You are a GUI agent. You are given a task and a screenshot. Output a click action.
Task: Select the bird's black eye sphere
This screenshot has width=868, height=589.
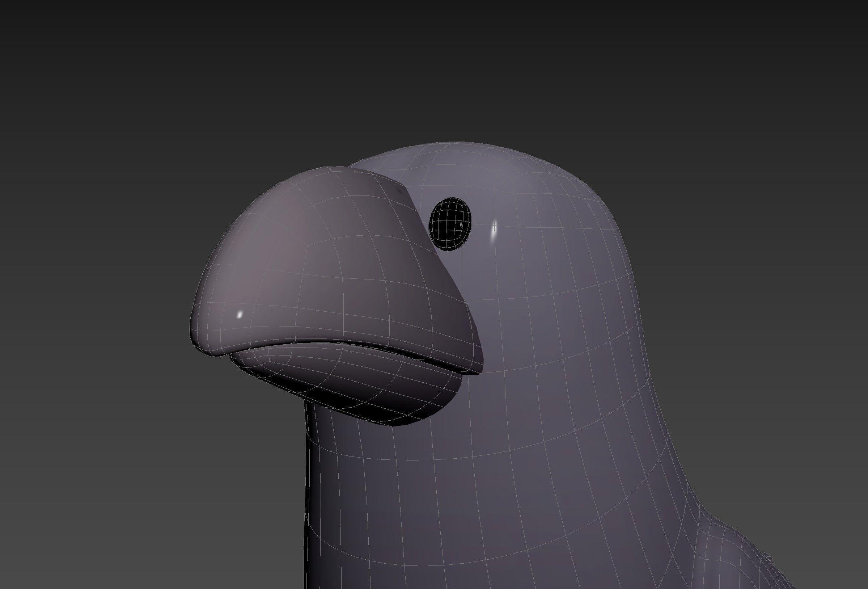click(450, 224)
